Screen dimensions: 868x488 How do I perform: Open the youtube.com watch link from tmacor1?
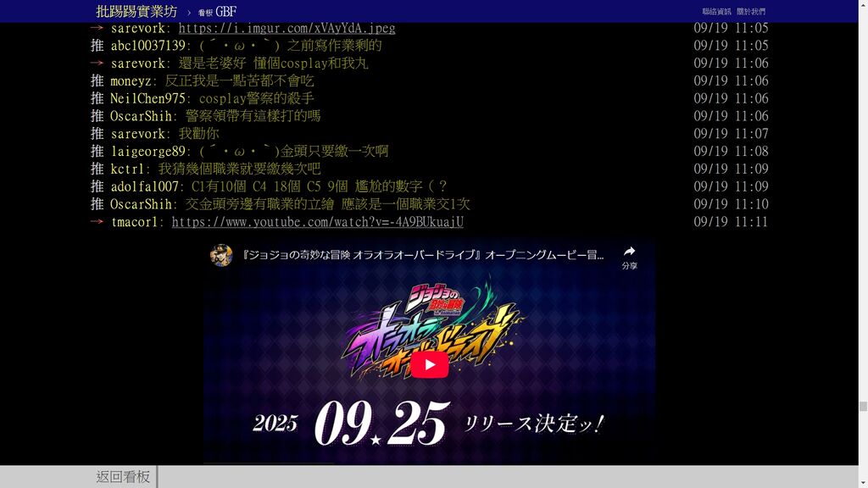click(x=317, y=222)
